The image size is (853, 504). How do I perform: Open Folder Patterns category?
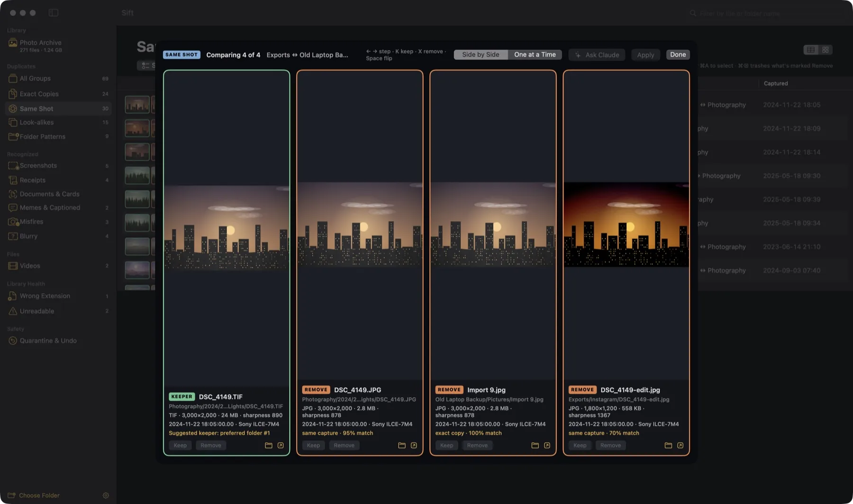pos(58,136)
